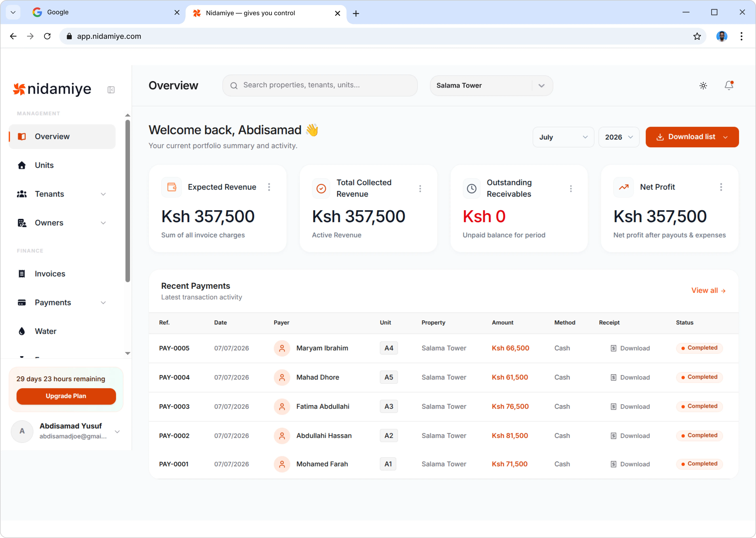Click the Status column header
Image resolution: width=756 pixels, height=538 pixels.
tap(684, 323)
